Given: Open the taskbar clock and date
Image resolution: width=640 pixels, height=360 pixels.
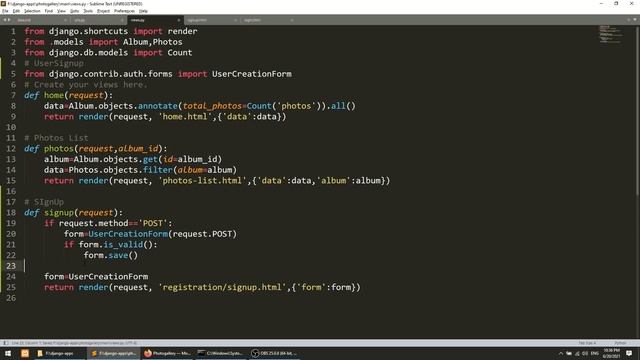Looking at the screenshot, I should click(611, 353).
